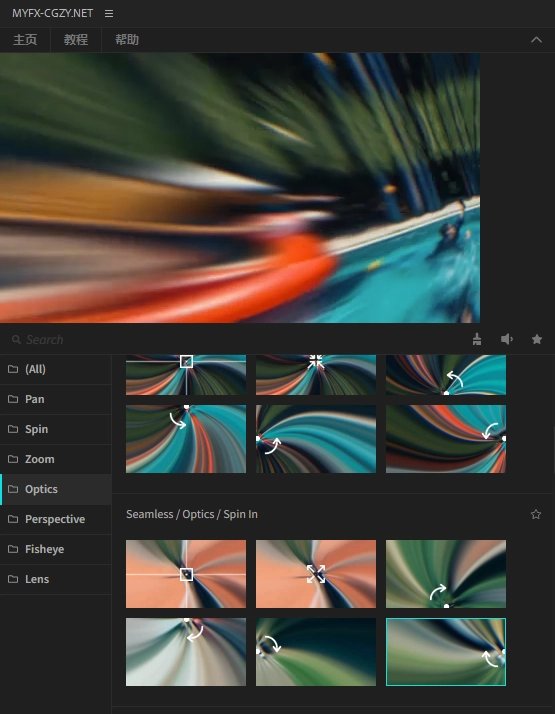Choose upper-group left-pivot spin preset thumbnail
This screenshot has width=555, height=714.
(316, 439)
